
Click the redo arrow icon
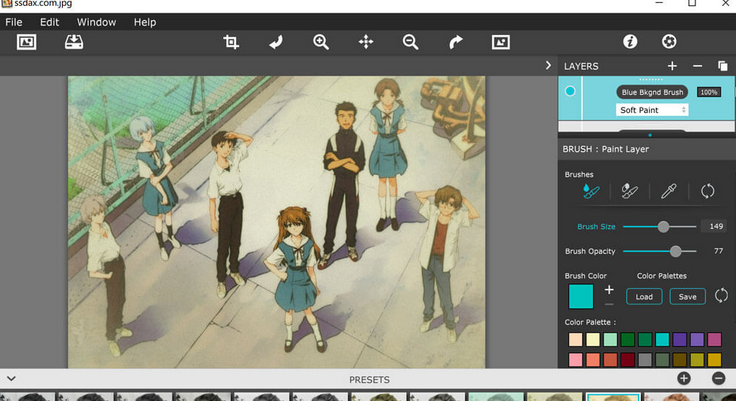[455, 42]
